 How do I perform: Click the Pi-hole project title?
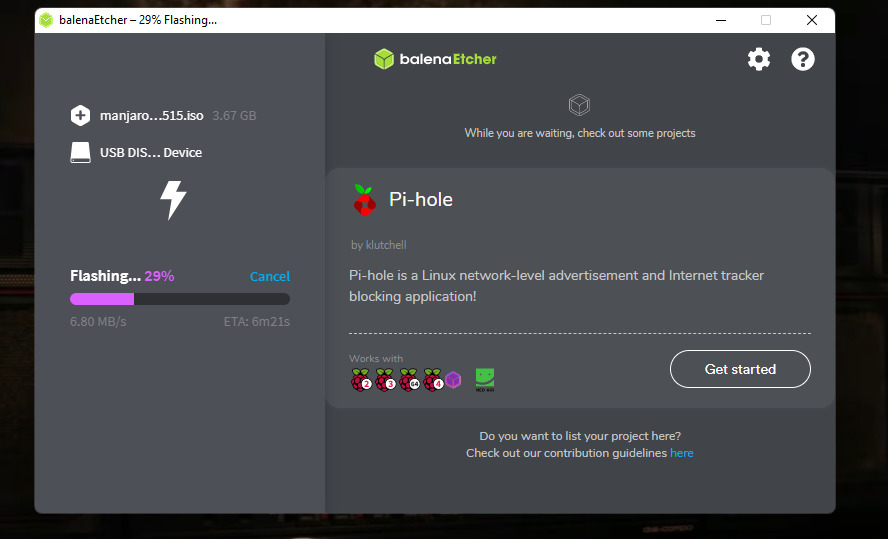421,199
